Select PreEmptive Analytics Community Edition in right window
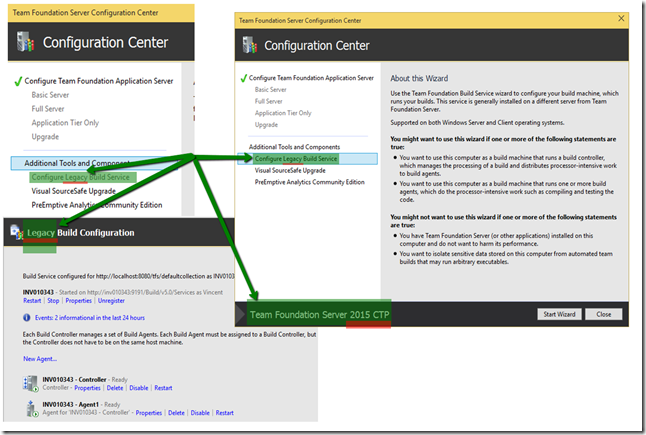 click(309, 182)
